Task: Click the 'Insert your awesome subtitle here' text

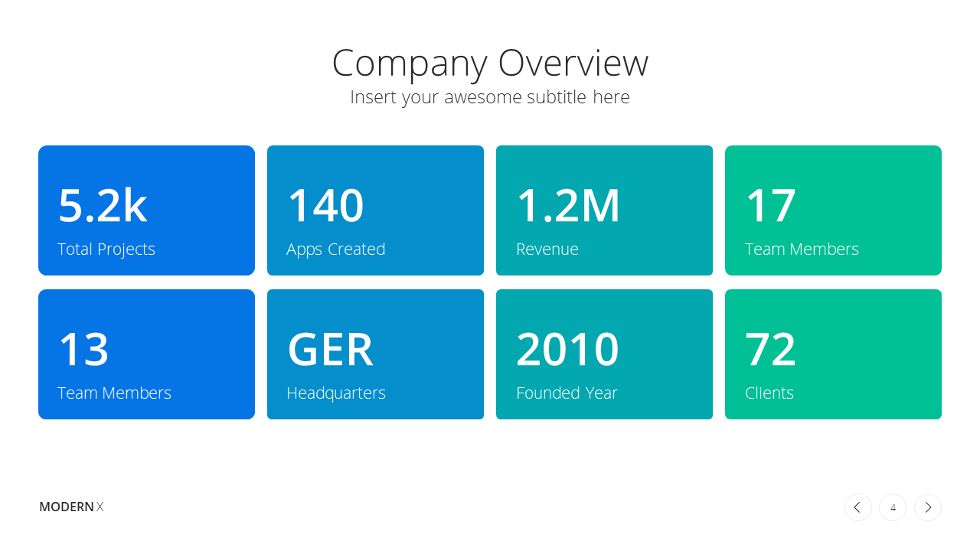Action: [490, 97]
